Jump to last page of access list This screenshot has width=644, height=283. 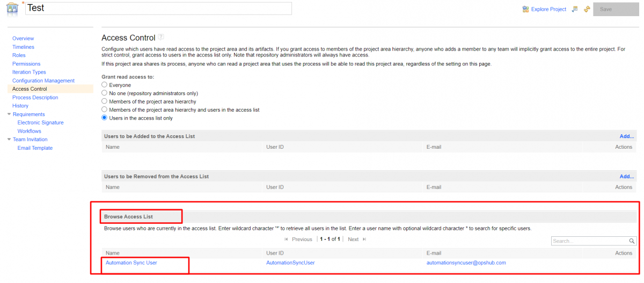pyautogui.click(x=364, y=240)
